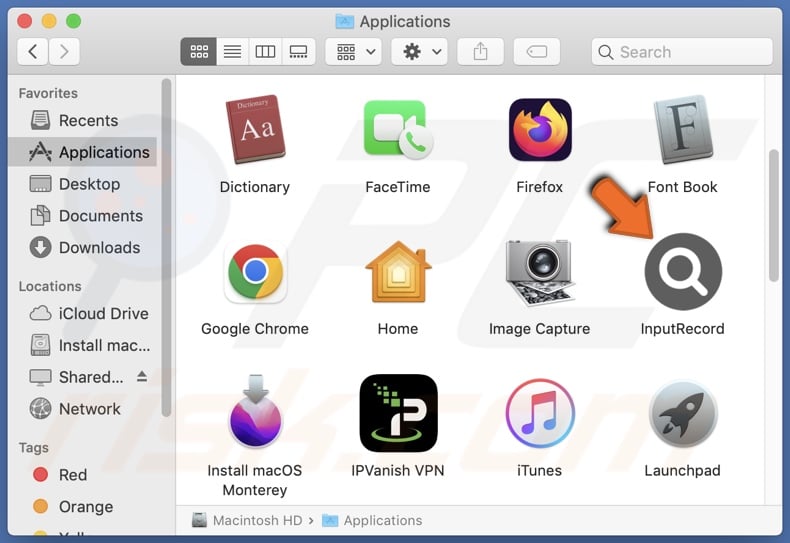The width and height of the screenshot is (790, 543).
Task: Click Applications folder in the path bar
Action: tap(372, 520)
